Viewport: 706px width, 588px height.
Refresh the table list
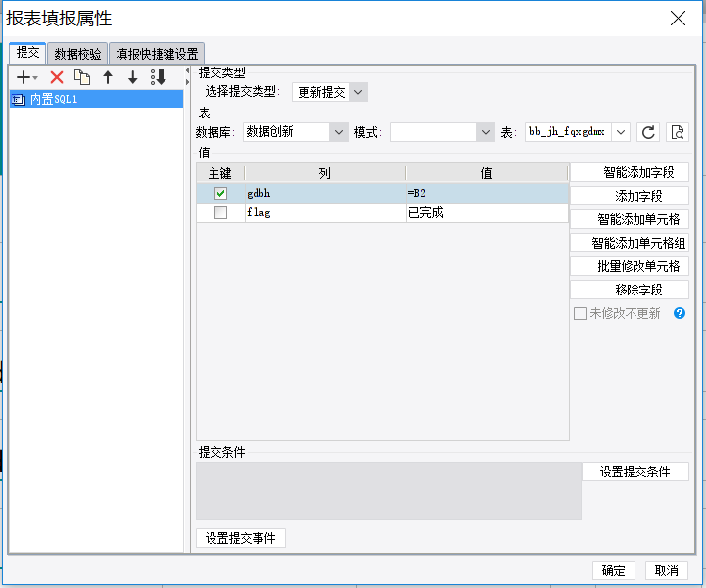(x=648, y=132)
